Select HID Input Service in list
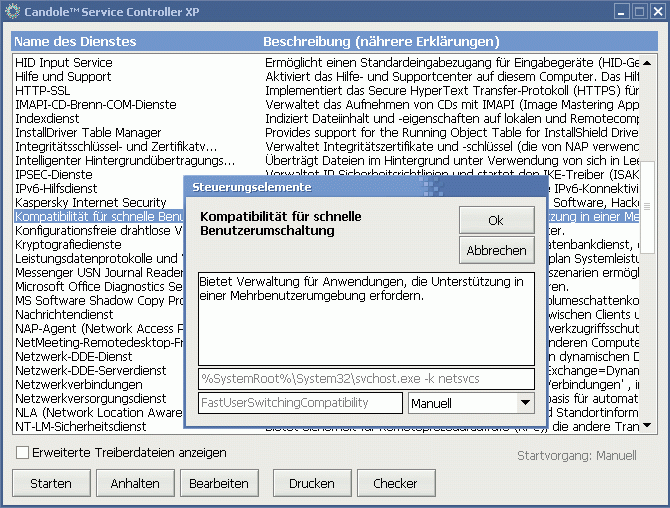Viewport: 670px width, 508px height. point(63,62)
